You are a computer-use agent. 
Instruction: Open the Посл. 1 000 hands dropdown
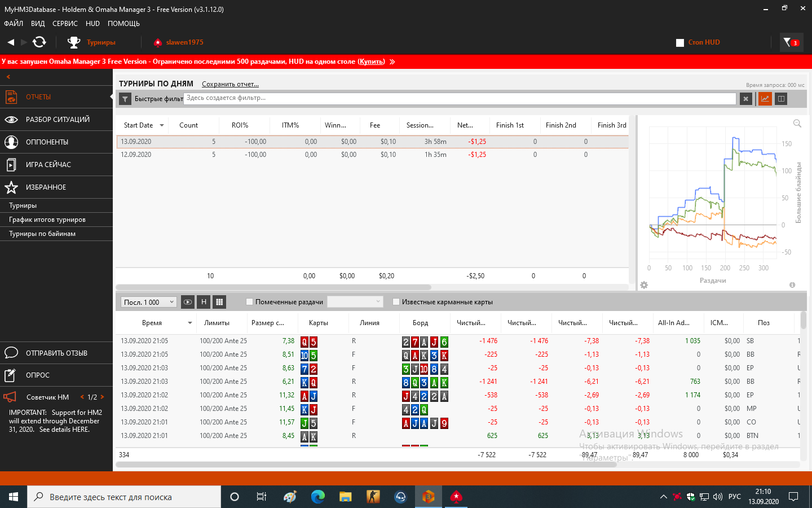(149, 302)
